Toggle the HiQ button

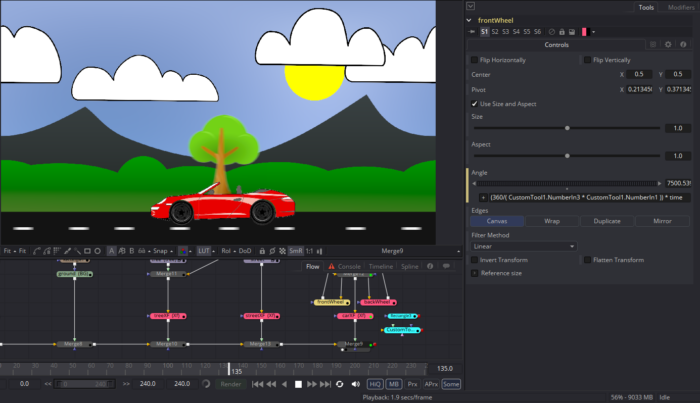[x=375, y=384]
